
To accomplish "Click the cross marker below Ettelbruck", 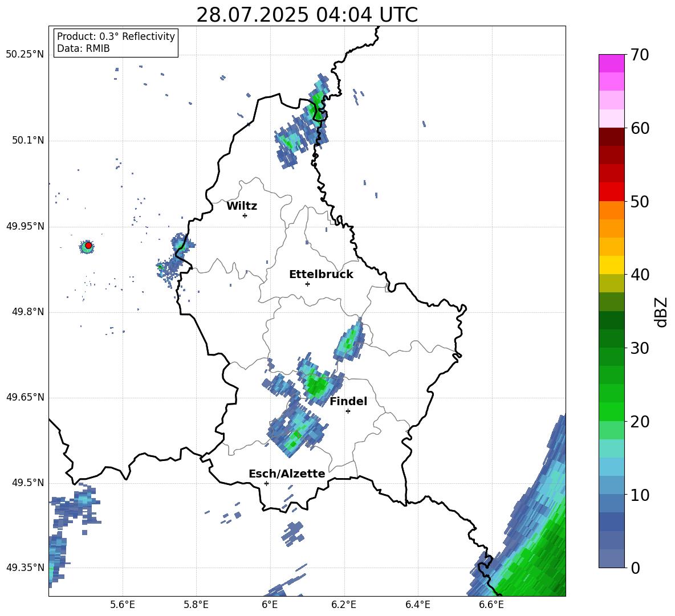I will pos(307,284).
